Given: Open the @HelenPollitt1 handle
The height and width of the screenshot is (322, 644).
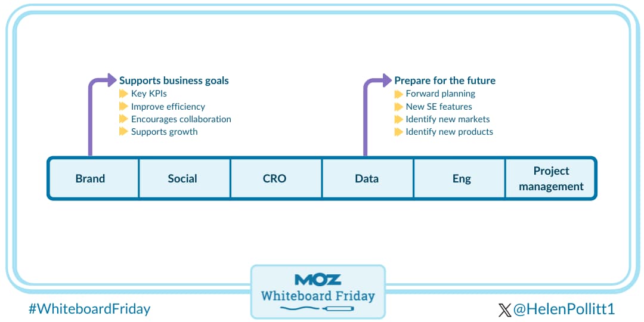Looking at the screenshot, I should 563,309.
